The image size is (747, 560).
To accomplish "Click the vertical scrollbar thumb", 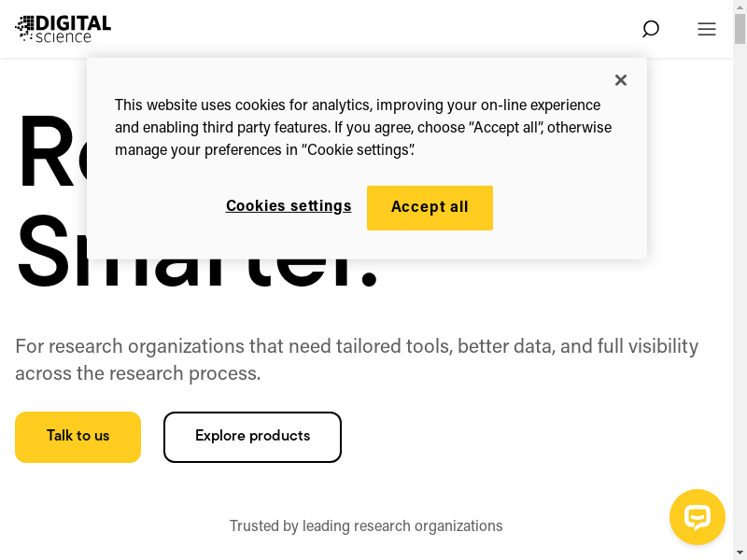I will (740, 30).
